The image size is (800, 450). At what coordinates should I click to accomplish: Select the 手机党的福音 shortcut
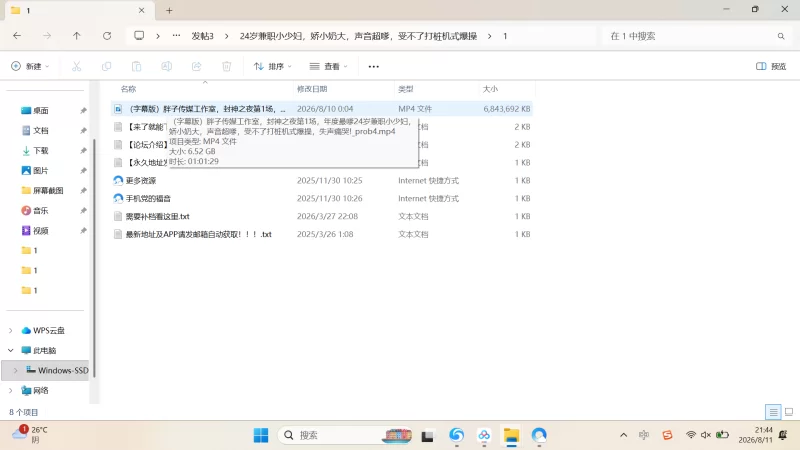pyautogui.click(x=148, y=198)
